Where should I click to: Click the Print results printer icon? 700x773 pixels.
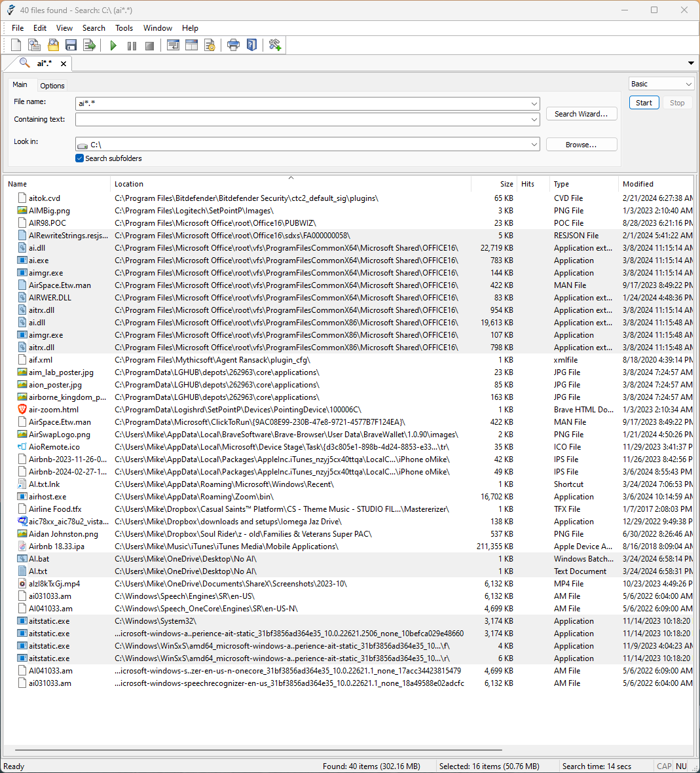(x=233, y=45)
